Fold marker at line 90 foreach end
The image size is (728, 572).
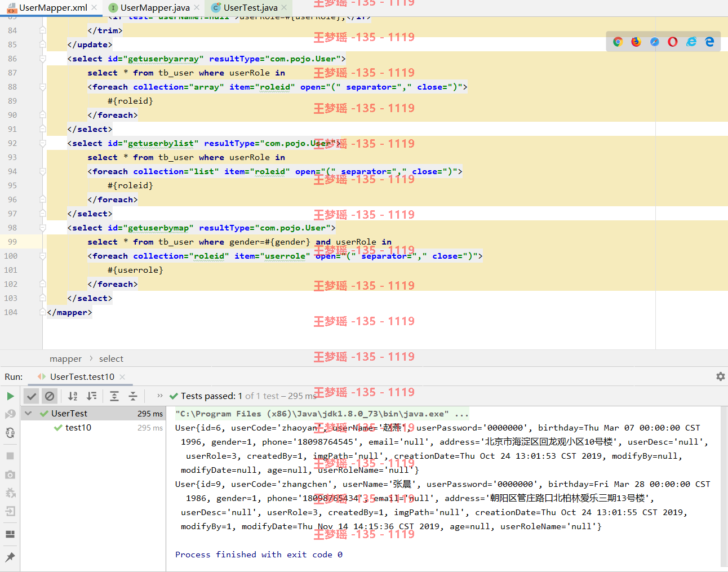click(x=43, y=115)
